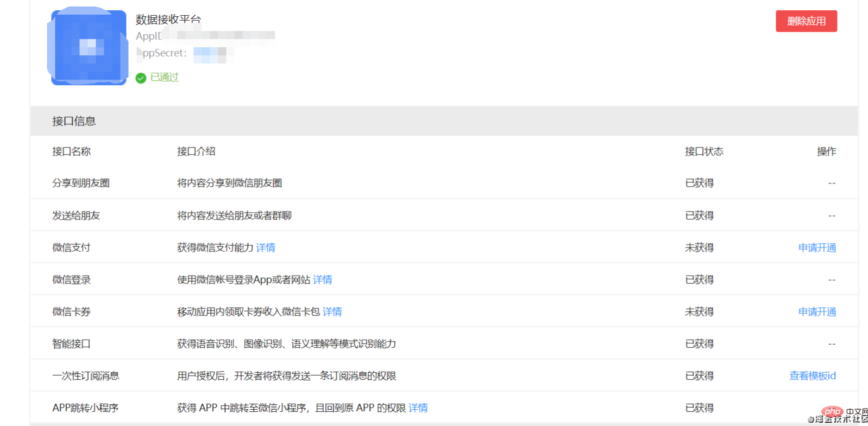Viewport: 868px width, 426px height.
Task: Click 查看模板id for 一次性订阅消息
Action: coord(813,376)
